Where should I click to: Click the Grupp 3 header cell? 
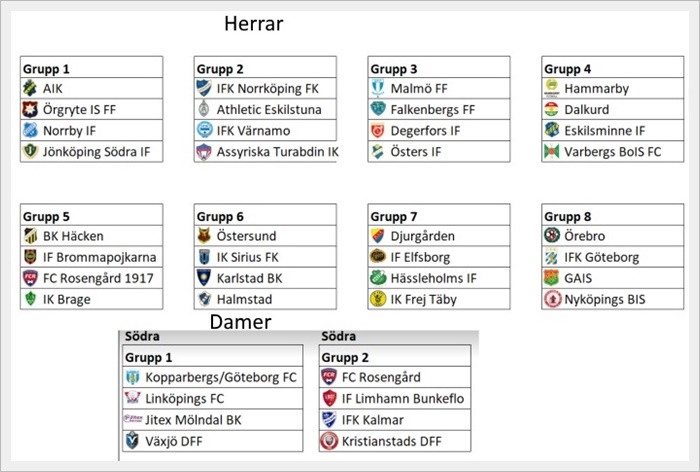coord(439,68)
